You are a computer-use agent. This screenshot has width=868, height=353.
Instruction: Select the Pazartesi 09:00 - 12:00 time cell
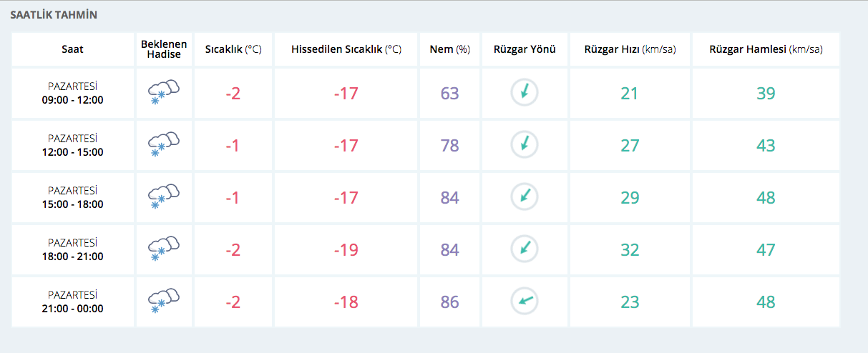72,93
